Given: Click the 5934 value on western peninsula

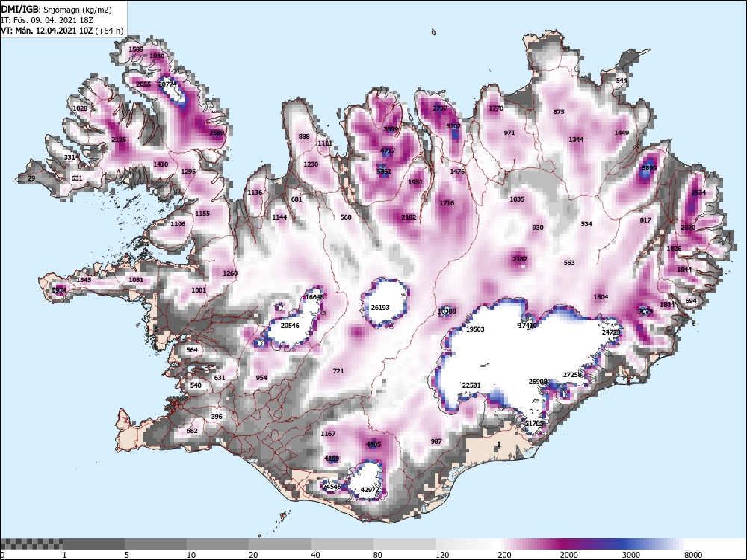Looking at the screenshot, I should (60, 290).
